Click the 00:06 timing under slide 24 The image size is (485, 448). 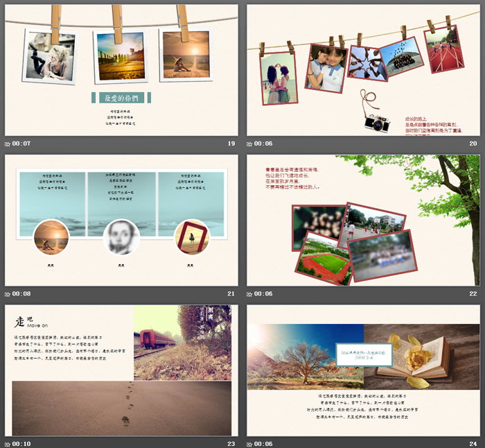(x=263, y=444)
